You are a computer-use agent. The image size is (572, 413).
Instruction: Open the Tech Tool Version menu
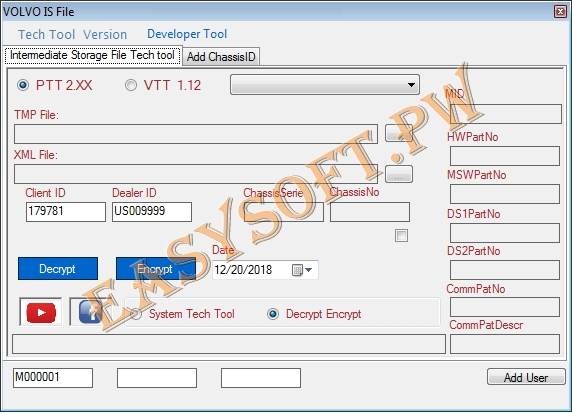[x=73, y=34]
